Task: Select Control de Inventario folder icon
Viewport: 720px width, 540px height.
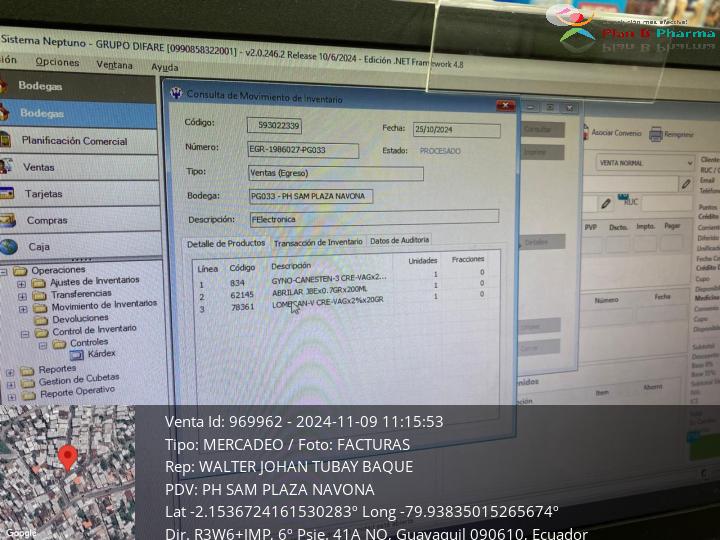Action: 42,332
